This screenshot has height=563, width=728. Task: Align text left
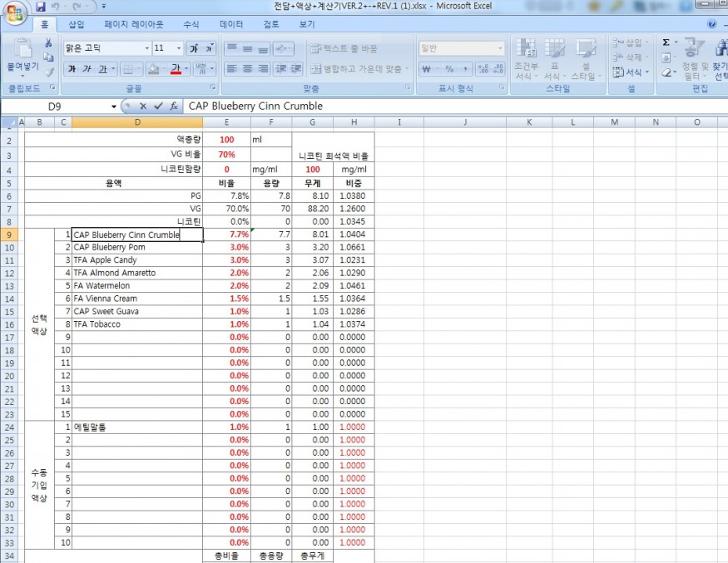pos(232,69)
